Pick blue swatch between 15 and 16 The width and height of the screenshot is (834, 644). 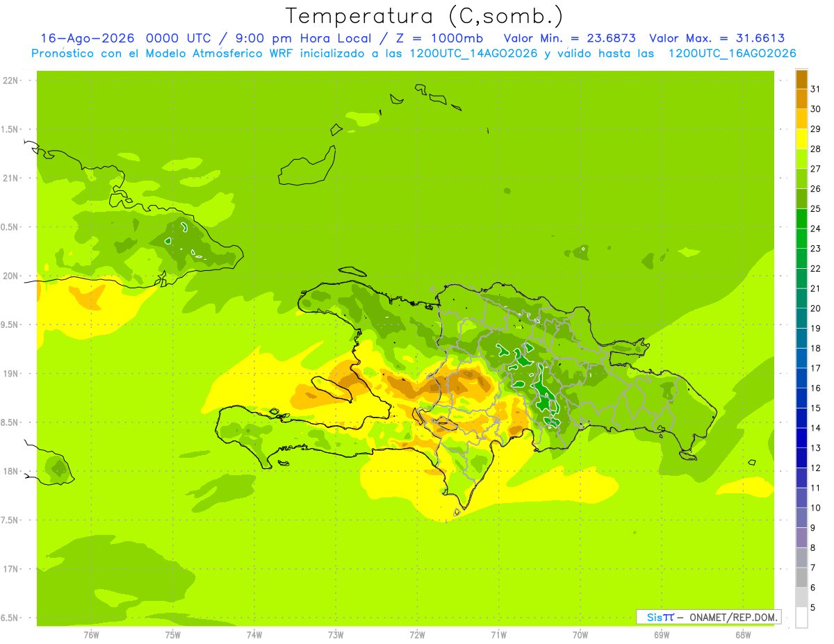[x=801, y=398]
